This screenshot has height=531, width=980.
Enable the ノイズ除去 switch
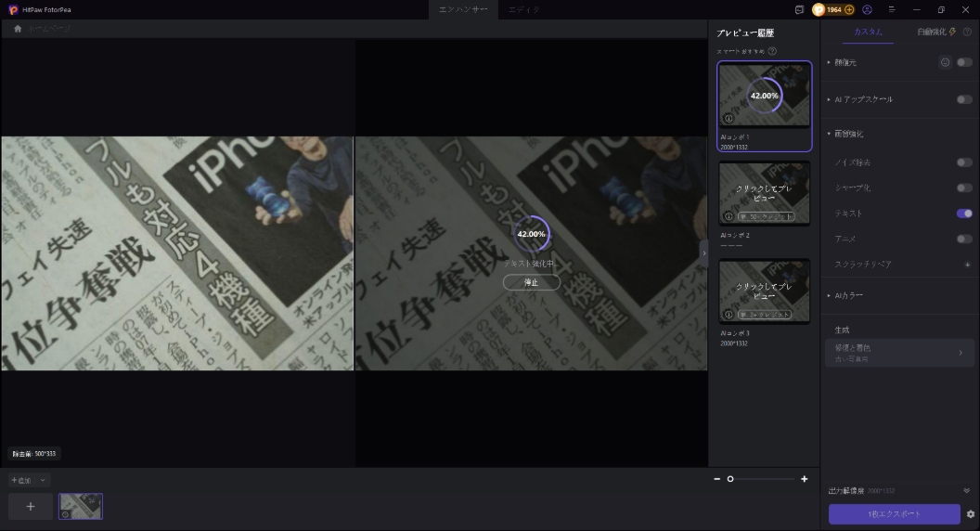tap(964, 162)
